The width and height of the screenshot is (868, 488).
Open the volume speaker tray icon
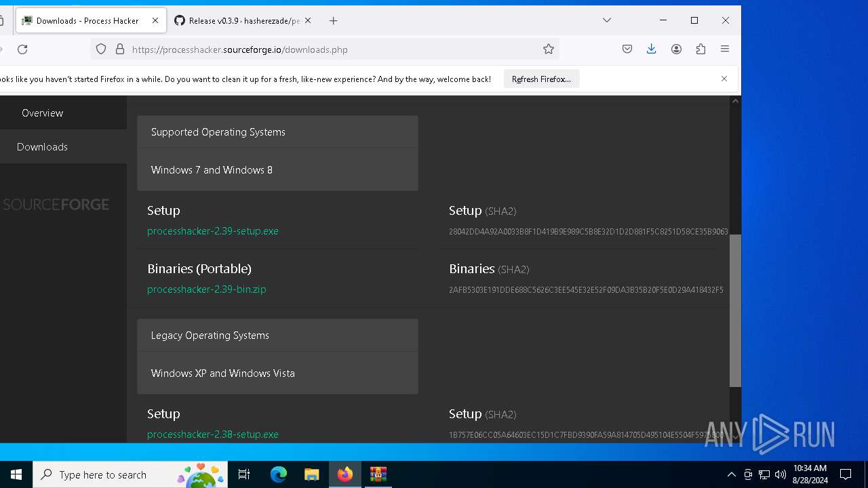(x=781, y=474)
